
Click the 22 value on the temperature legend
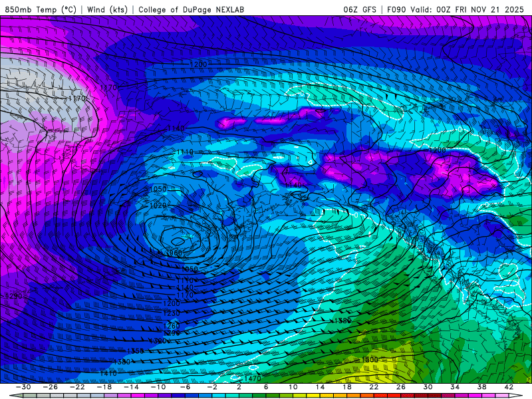pos(374,387)
